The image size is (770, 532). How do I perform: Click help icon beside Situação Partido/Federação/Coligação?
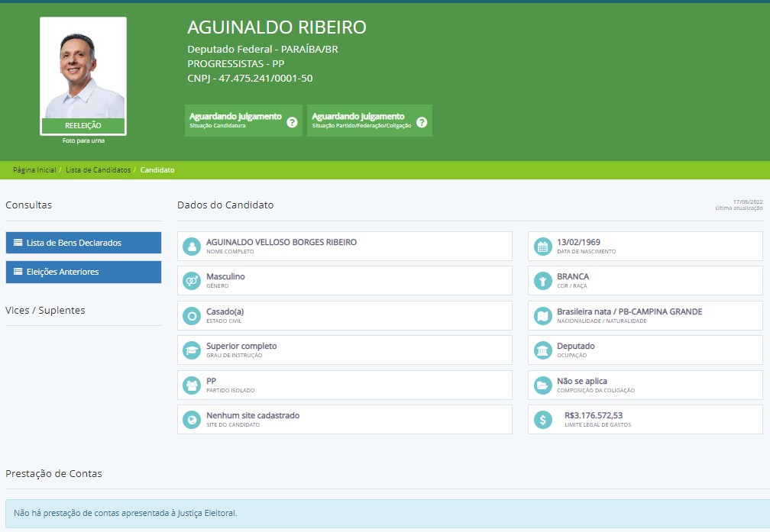421,121
